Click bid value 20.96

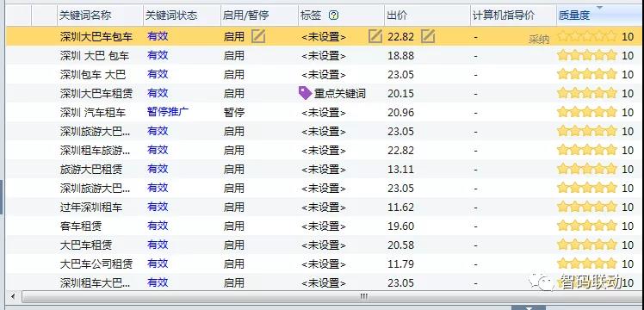[400, 113]
